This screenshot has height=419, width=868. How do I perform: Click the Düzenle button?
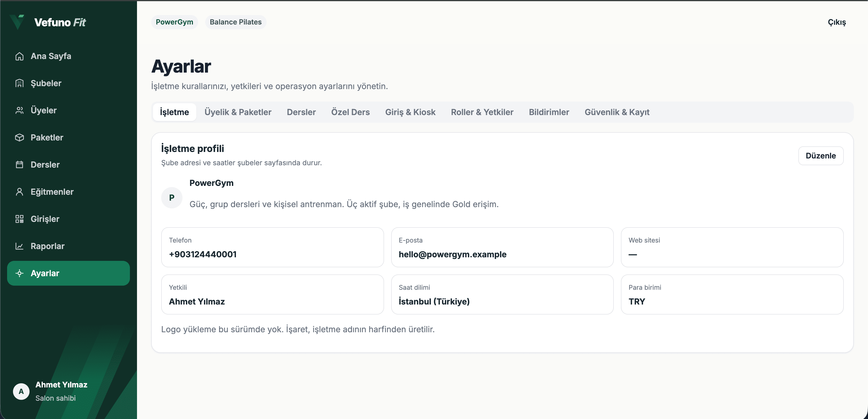pos(820,156)
